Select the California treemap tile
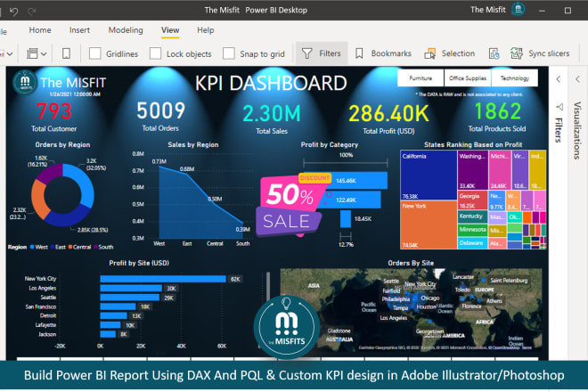 click(429, 176)
